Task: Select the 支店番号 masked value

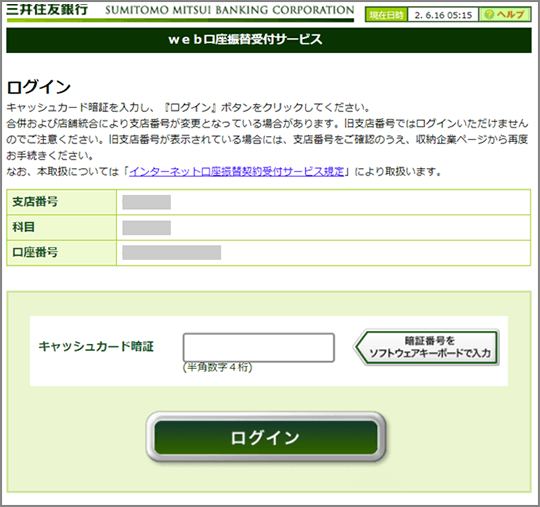Action: [147, 202]
